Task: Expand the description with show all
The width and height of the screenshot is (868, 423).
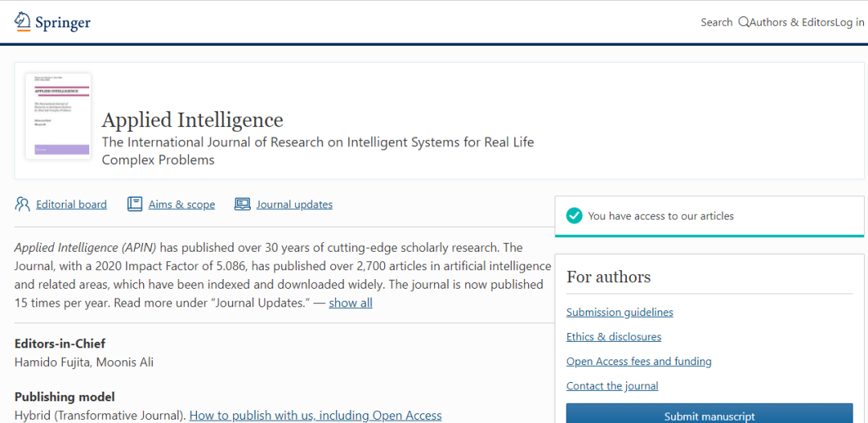Action: pos(350,302)
